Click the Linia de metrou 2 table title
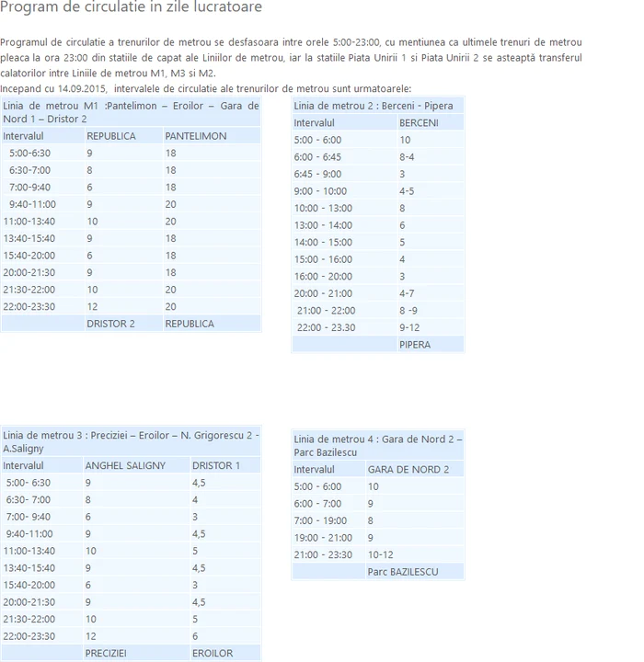644x662 pixels. (x=374, y=106)
